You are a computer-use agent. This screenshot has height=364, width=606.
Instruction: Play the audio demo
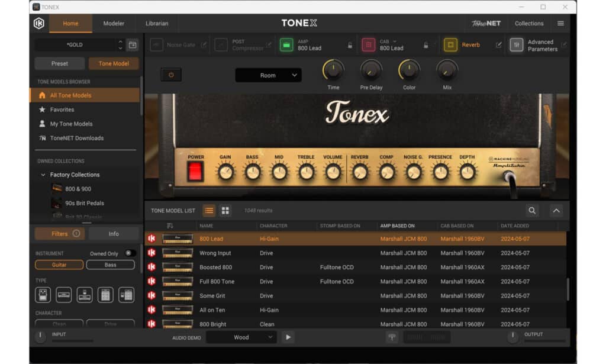point(288,338)
